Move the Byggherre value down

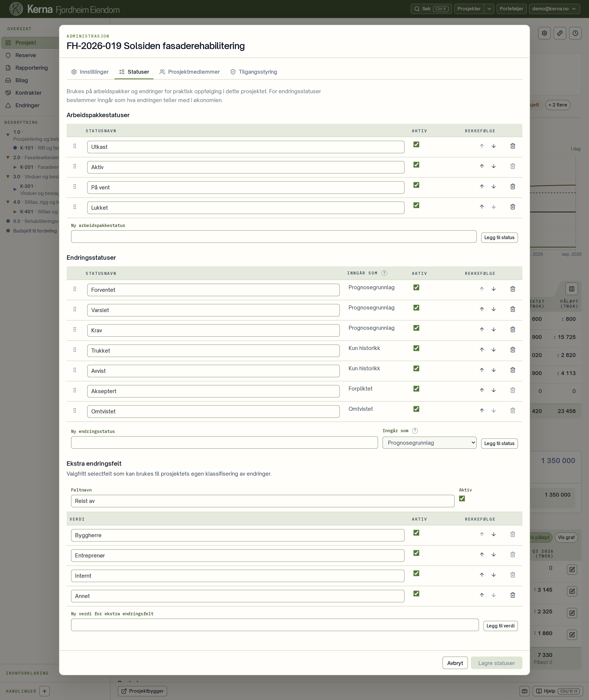pyautogui.click(x=493, y=534)
